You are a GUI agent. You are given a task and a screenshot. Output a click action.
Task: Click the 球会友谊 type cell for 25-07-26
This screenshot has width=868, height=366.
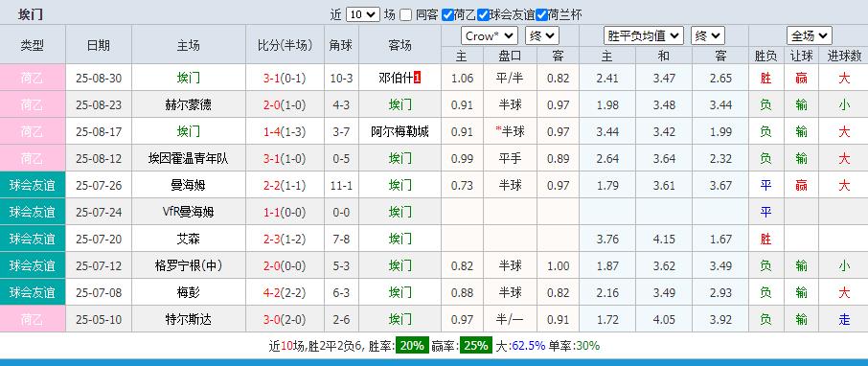coord(33,185)
